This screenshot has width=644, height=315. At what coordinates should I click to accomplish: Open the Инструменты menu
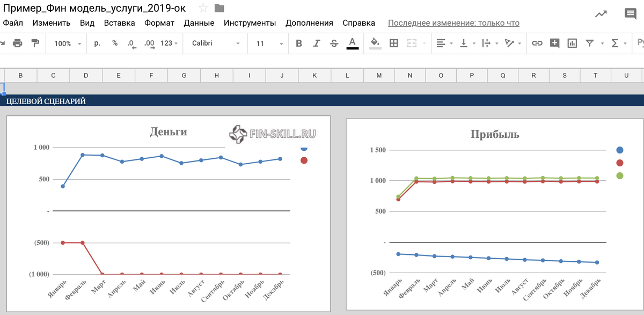tap(250, 23)
